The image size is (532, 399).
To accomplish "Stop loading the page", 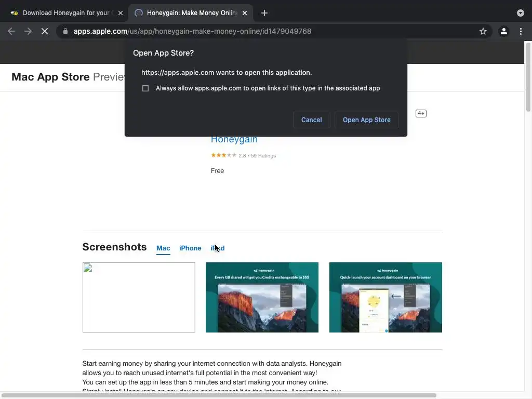I will [45, 31].
